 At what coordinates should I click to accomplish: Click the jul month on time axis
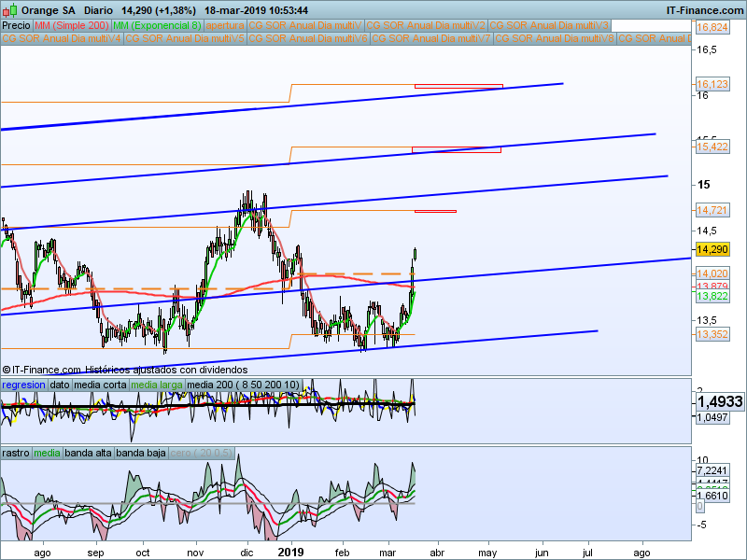[x=587, y=553]
